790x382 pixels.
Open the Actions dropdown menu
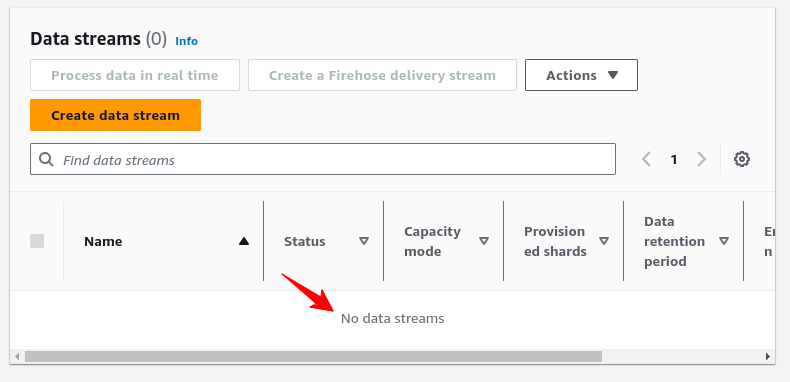[x=581, y=75]
